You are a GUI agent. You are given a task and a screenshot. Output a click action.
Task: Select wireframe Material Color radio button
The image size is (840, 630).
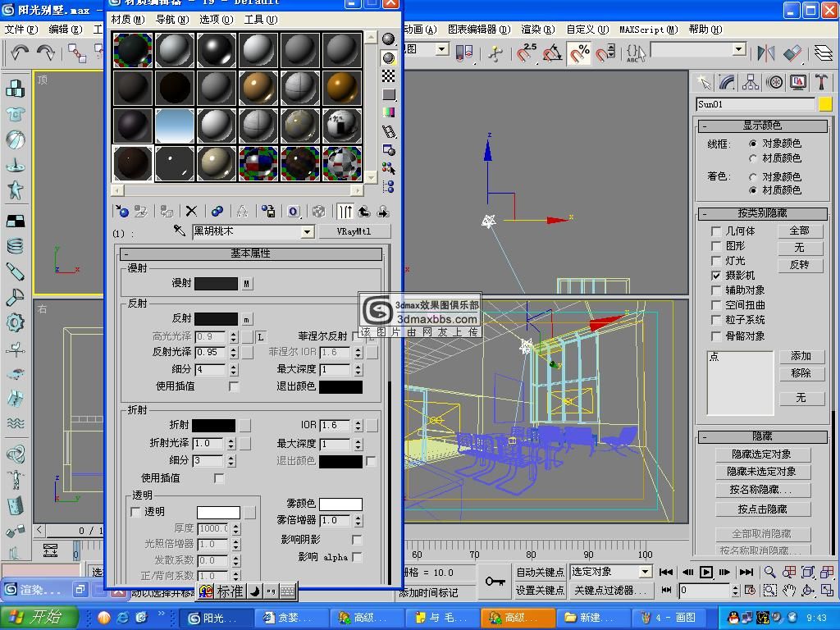point(753,158)
